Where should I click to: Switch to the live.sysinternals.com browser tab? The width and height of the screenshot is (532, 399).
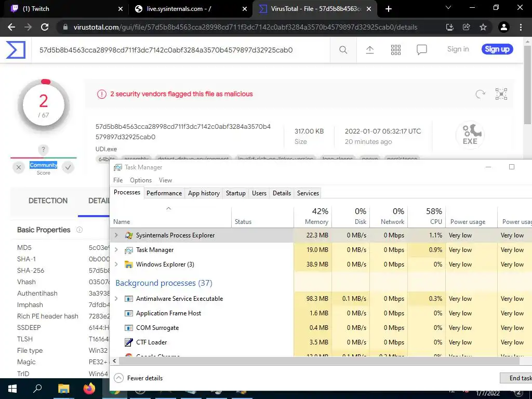click(x=191, y=9)
